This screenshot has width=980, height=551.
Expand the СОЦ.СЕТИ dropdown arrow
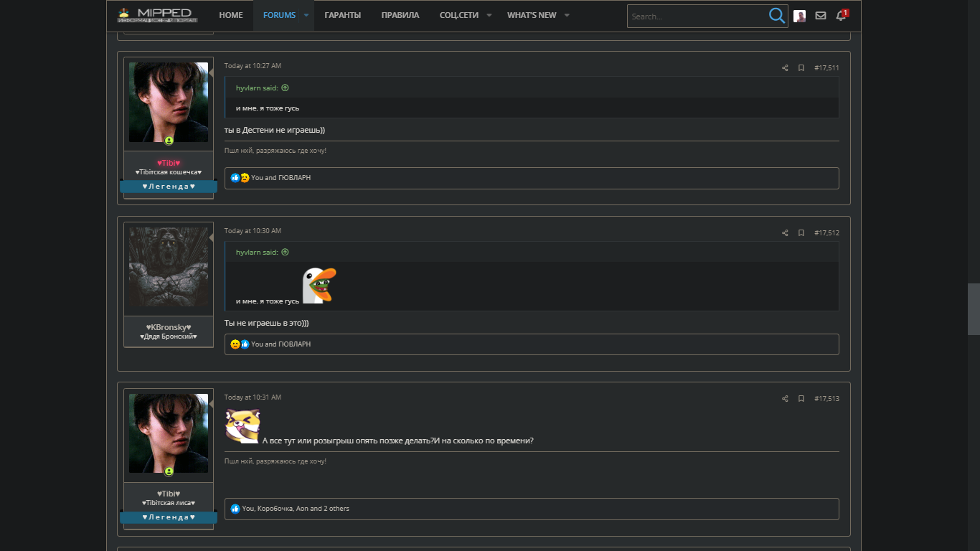[x=489, y=15]
